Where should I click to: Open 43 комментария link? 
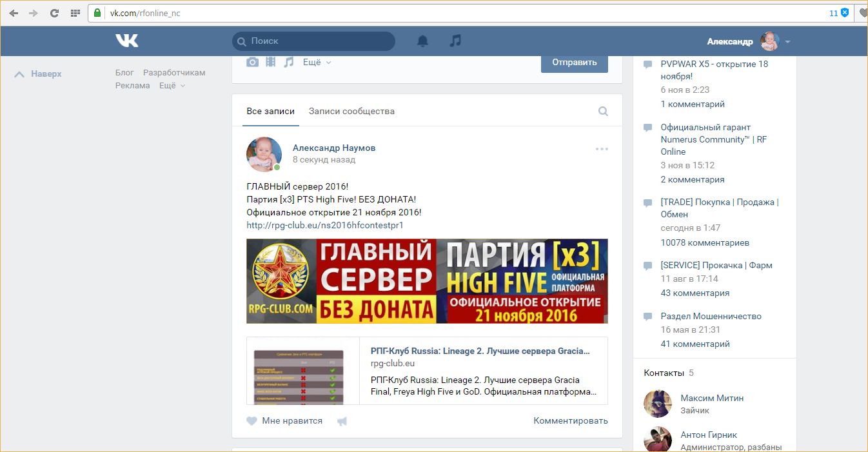click(695, 293)
